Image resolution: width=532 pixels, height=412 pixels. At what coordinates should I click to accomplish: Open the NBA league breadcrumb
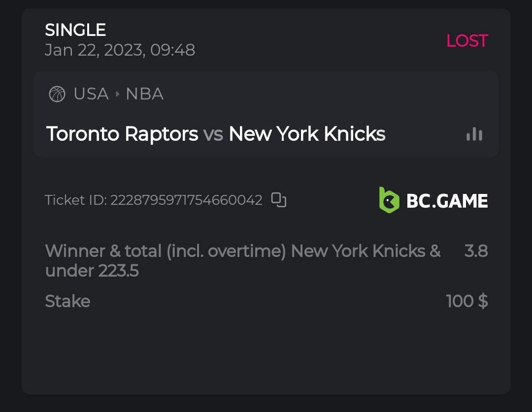click(144, 94)
